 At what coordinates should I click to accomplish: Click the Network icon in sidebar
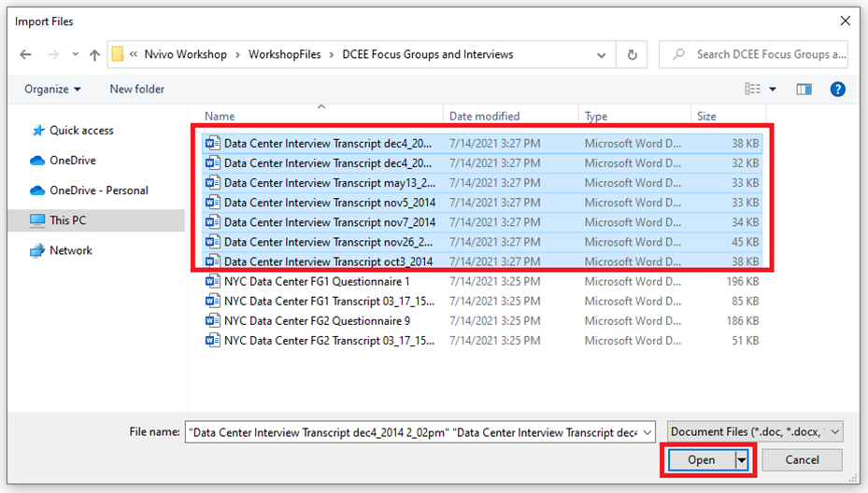pyautogui.click(x=37, y=250)
